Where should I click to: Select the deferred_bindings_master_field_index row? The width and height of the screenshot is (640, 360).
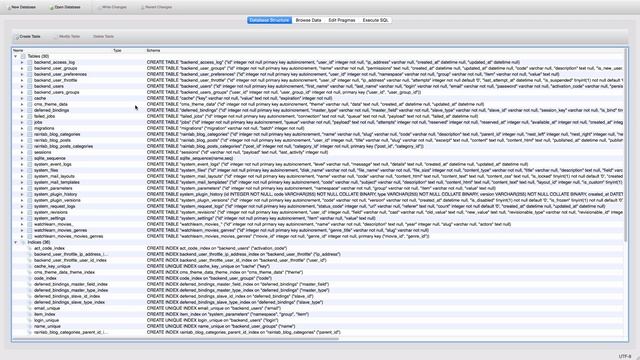pyautogui.click(x=318, y=284)
